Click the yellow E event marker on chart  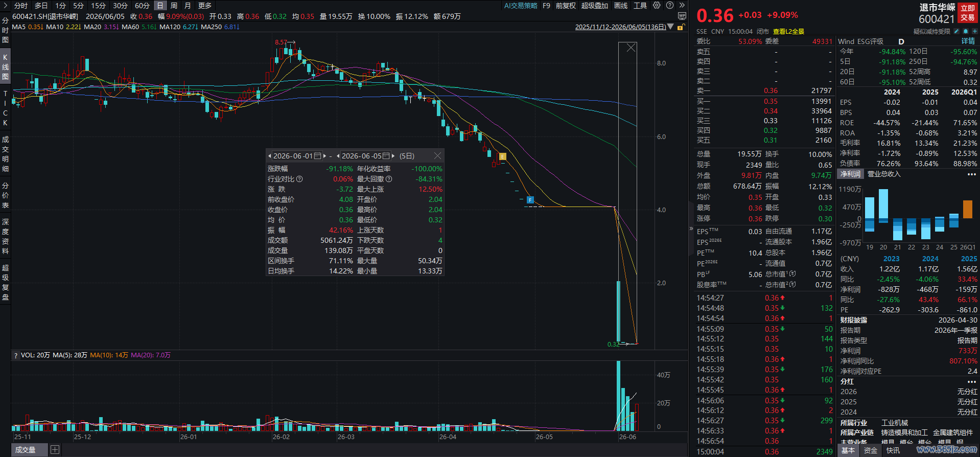(503, 156)
